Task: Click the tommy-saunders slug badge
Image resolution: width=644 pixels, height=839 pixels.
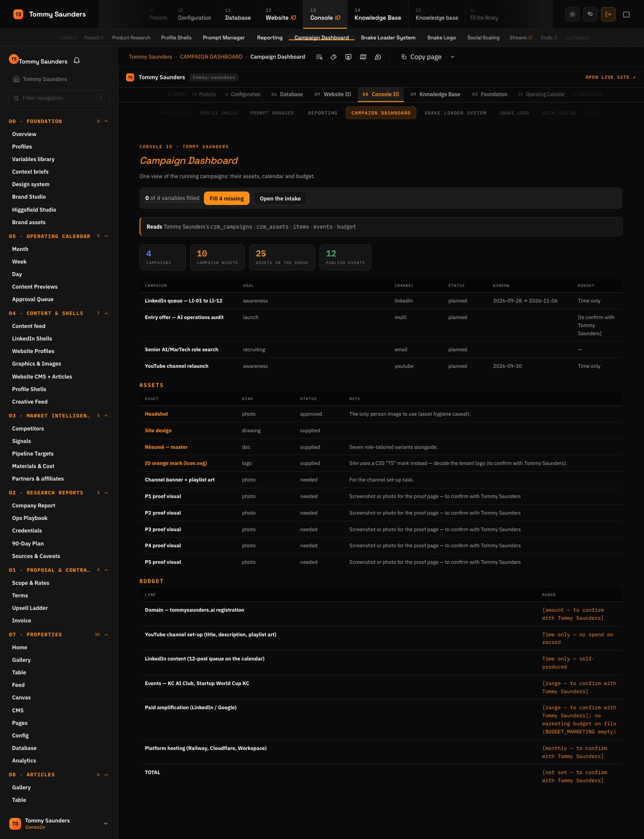Action: (x=214, y=77)
